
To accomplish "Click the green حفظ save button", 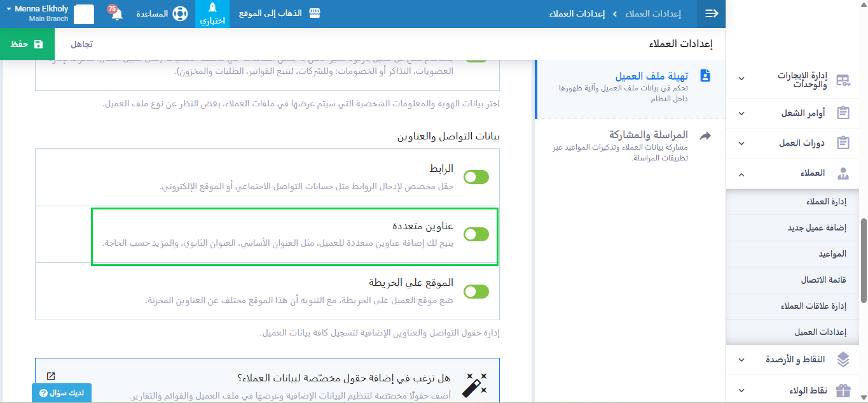I will pos(27,44).
